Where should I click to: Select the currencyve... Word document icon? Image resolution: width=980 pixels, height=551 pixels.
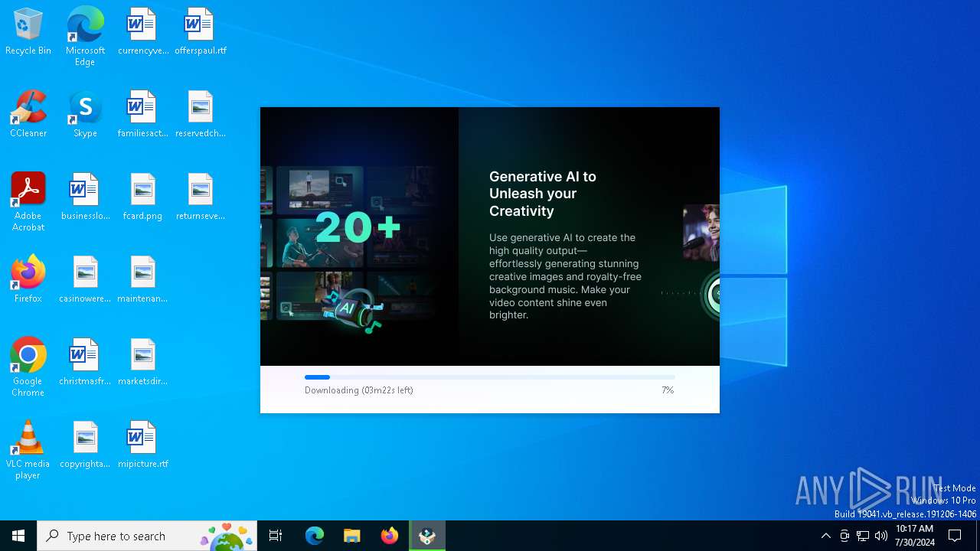[x=142, y=32]
